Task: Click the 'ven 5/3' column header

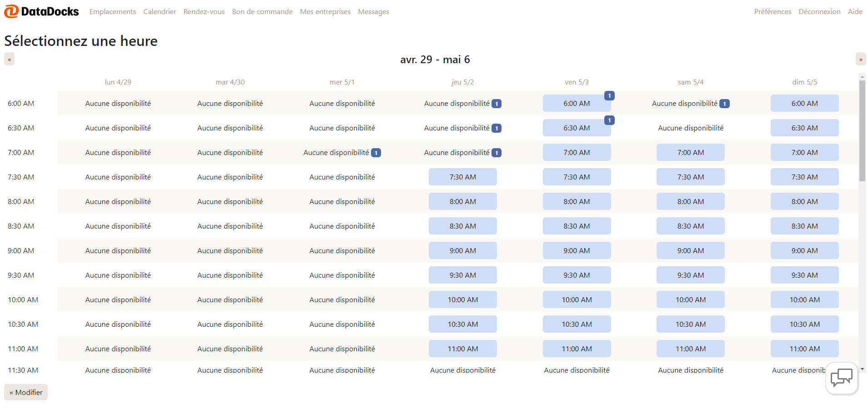Action: pos(577,82)
